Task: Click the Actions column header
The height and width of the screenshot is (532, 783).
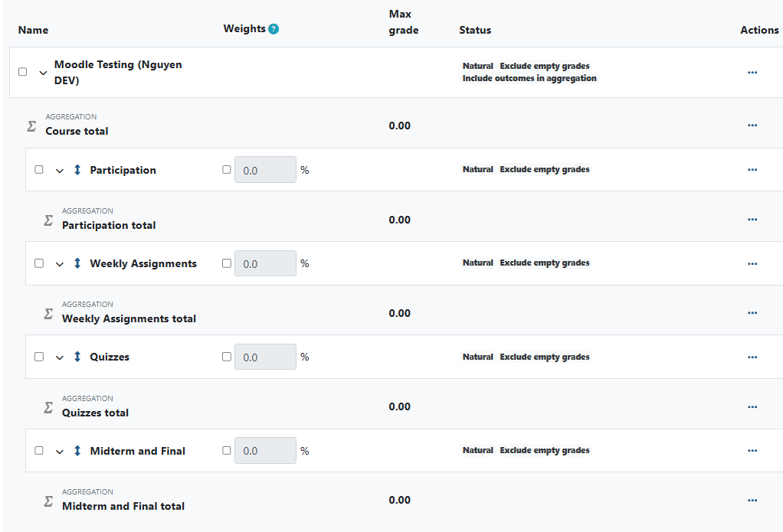Action: click(759, 30)
